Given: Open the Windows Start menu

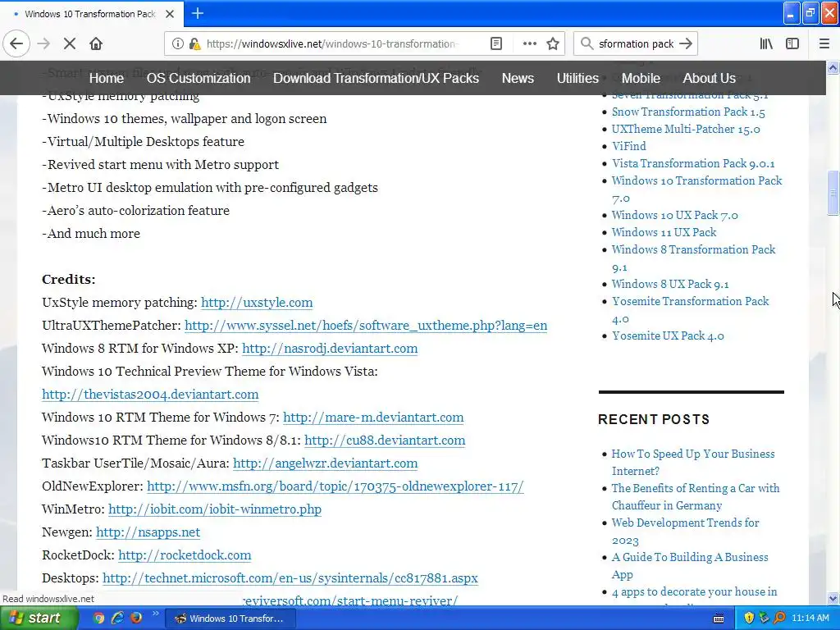Looking at the screenshot, I should (x=39, y=618).
